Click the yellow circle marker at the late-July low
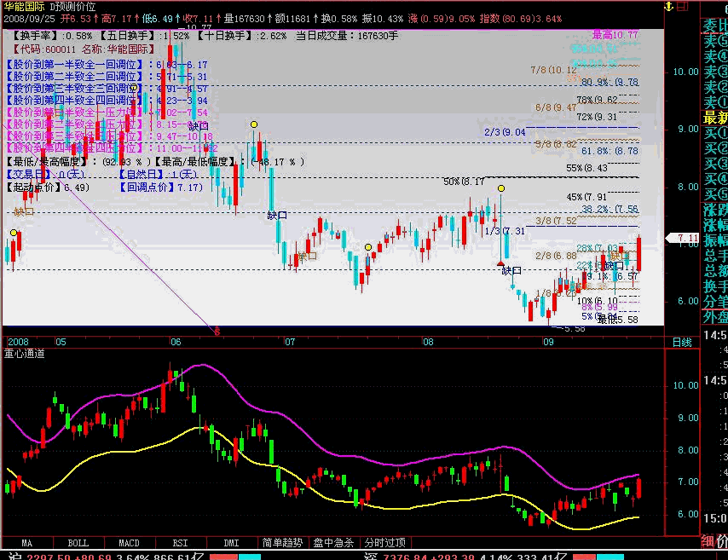Screen dimensions: 728x560 click(x=368, y=247)
